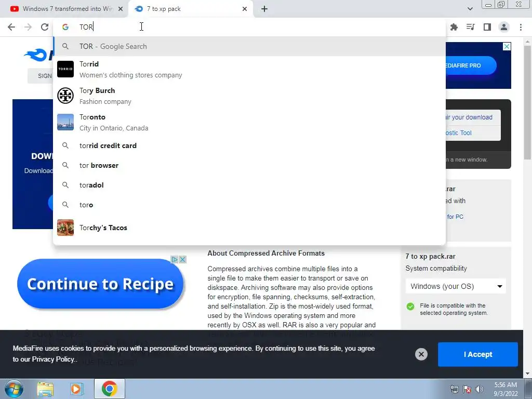Open the Windows Start orb
This screenshot has width=532, height=399.
pos(14,389)
